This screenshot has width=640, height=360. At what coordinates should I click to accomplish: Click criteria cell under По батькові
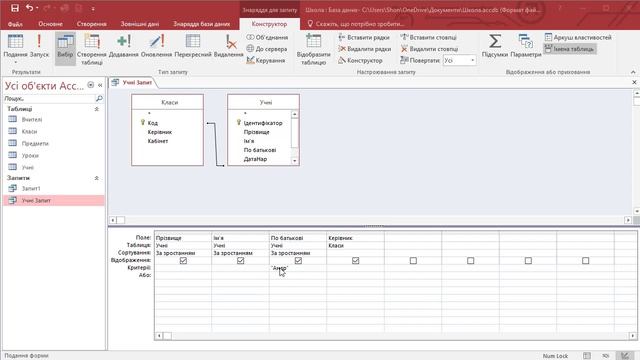pos(298,268)
